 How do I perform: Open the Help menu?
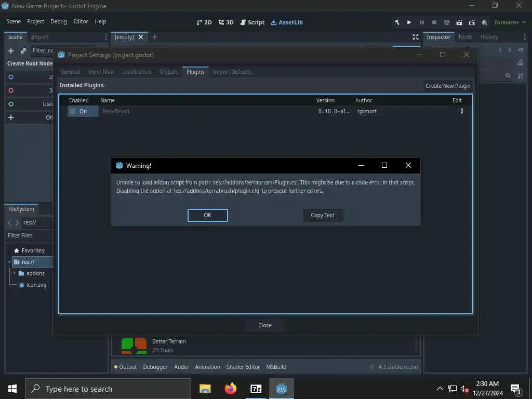(x=100, y=21)
